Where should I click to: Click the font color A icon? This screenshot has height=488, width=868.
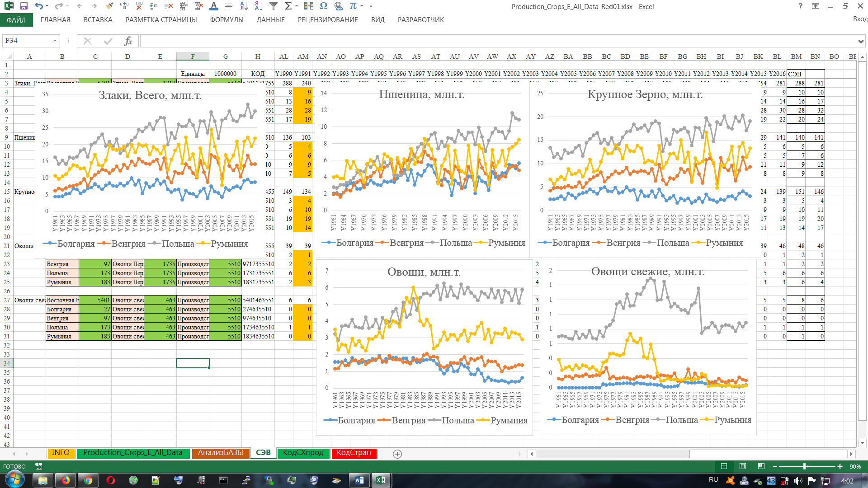pos(214,6)
